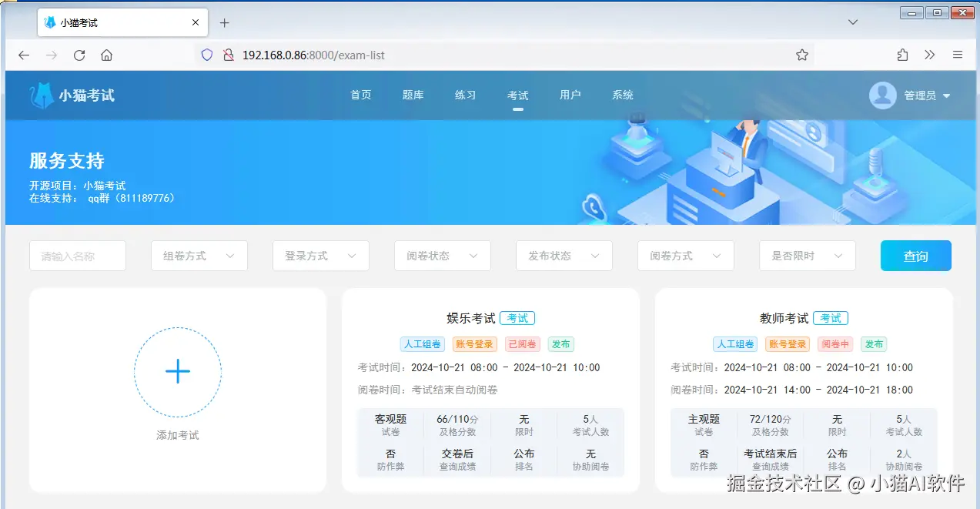Focus the 请输入名称 search field
Viewport: 980px width, 509px height.
78,256
